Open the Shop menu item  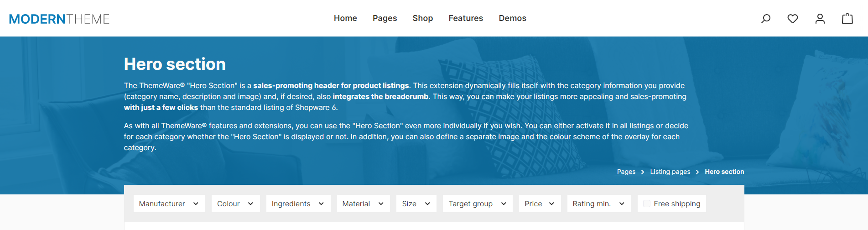click(x=423, y=18)
